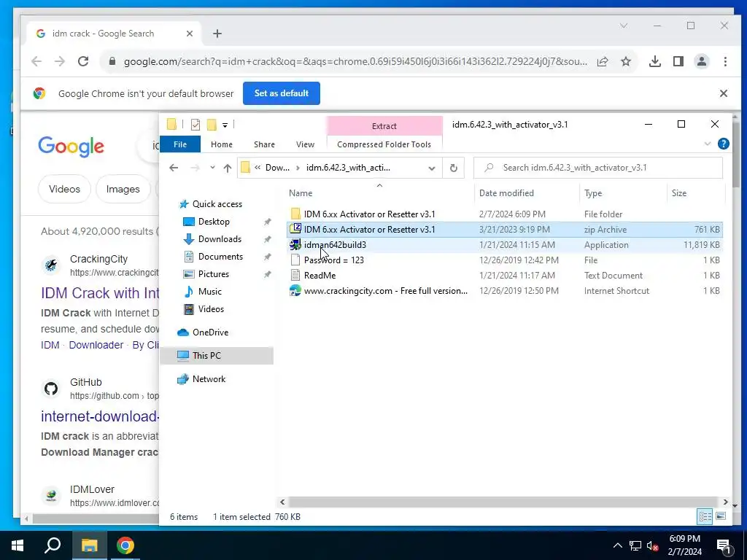Image resolution: width=747 pixels, height=560 pixels.
Task: Open taskbar search magnifier
Action: [53, 545]
